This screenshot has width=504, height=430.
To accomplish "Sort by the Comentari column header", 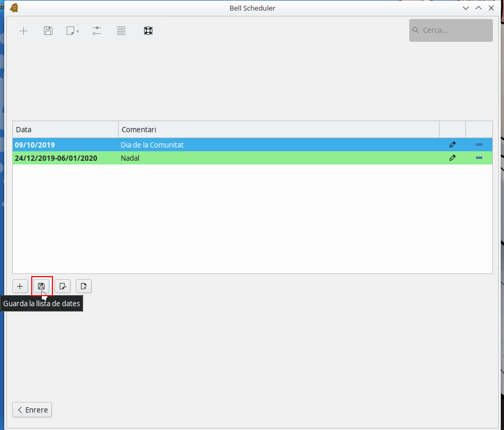I will [278, 130].
